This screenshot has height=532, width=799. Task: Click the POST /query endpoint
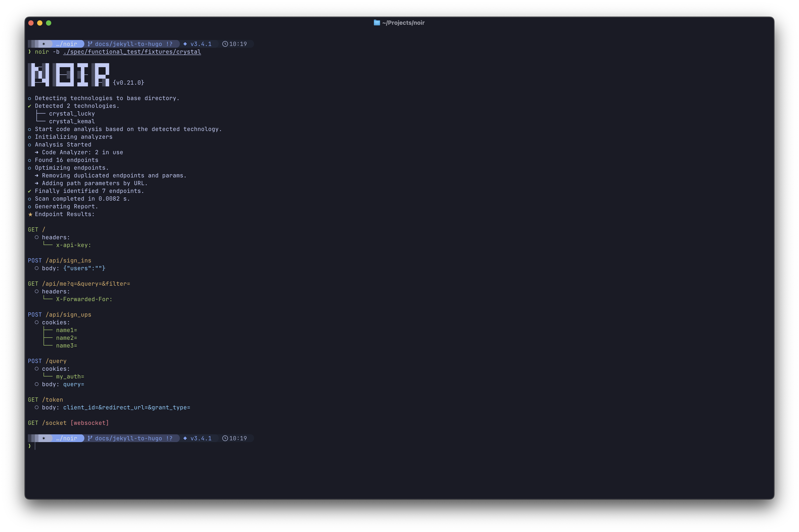click(x=47, y=361)
